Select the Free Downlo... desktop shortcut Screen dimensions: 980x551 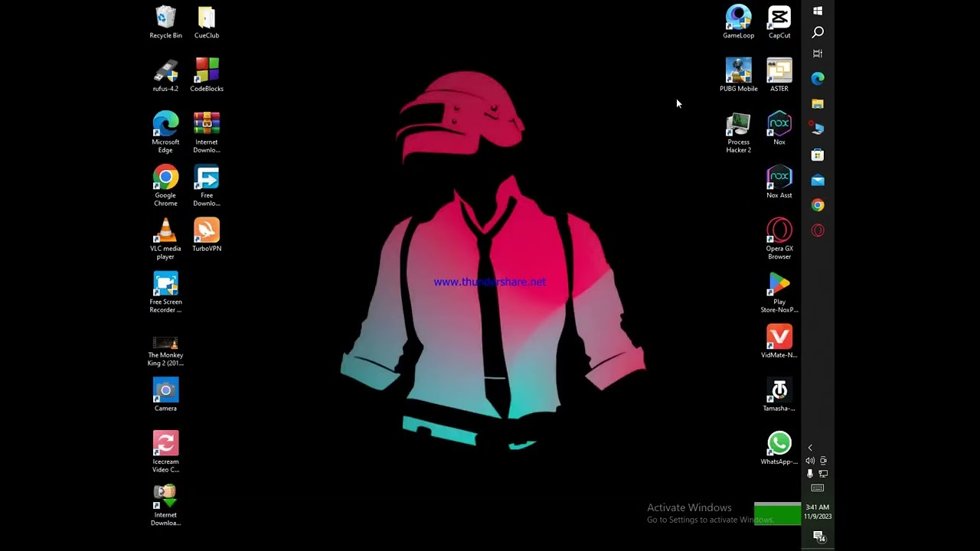tap(207, 187)
